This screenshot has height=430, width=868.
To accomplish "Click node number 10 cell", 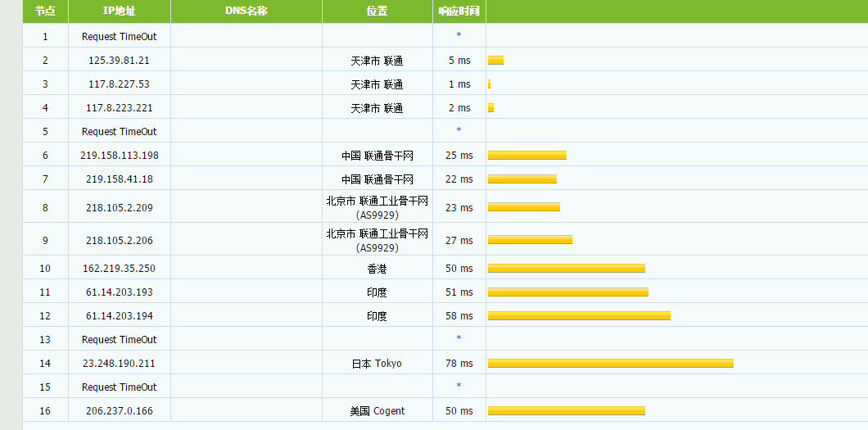I will pyautogui.click(x=45, y=269).
